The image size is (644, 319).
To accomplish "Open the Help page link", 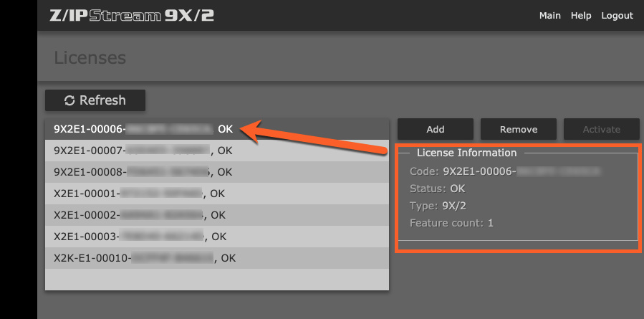I will pyautogui.click(x=581, y=16).
